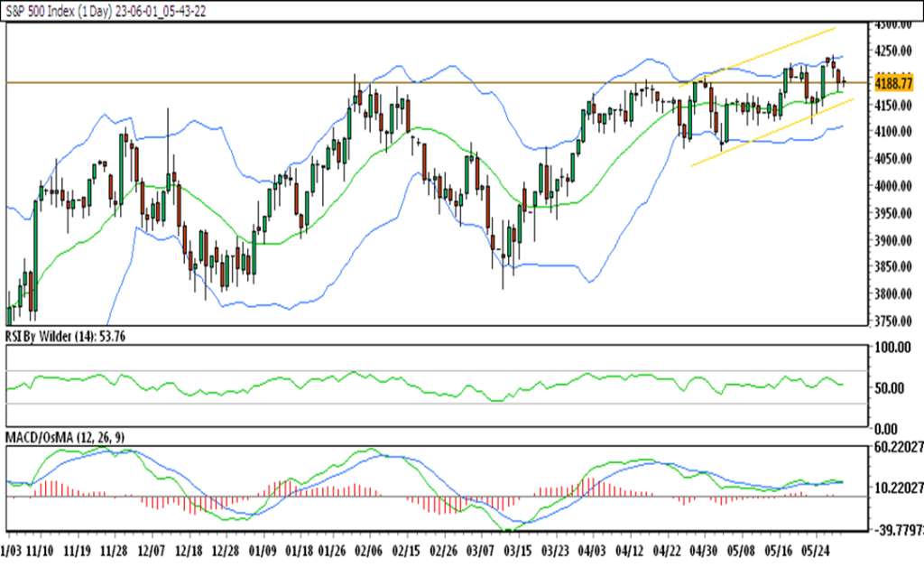Select the lower yellow channel trendline
The image size is (924, 586).
click(772, 133)
